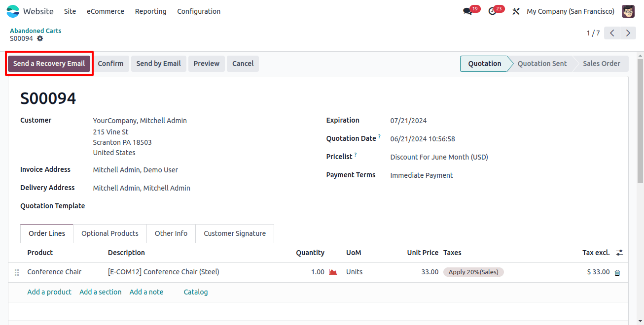644x325 pixels.
Task: Click the Send by Email button
Action: pos(158,64)
